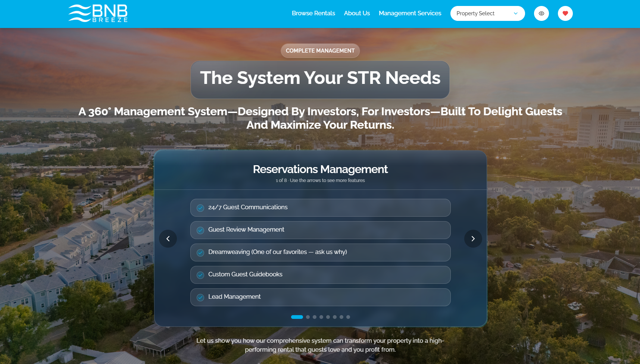Click checkmark icon beside Lead Management

pyautogui.click(x=200, y=297)
